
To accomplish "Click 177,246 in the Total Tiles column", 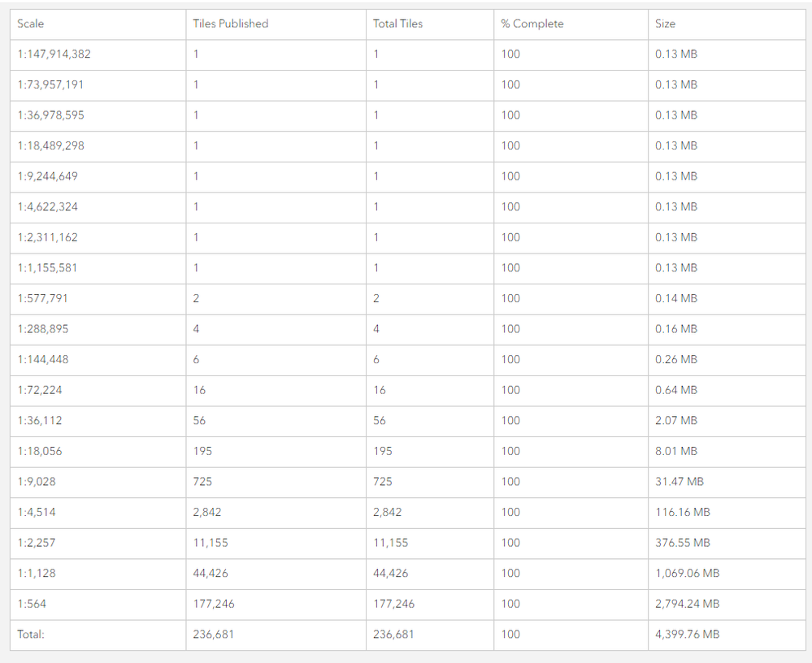I will click(393, 604).
